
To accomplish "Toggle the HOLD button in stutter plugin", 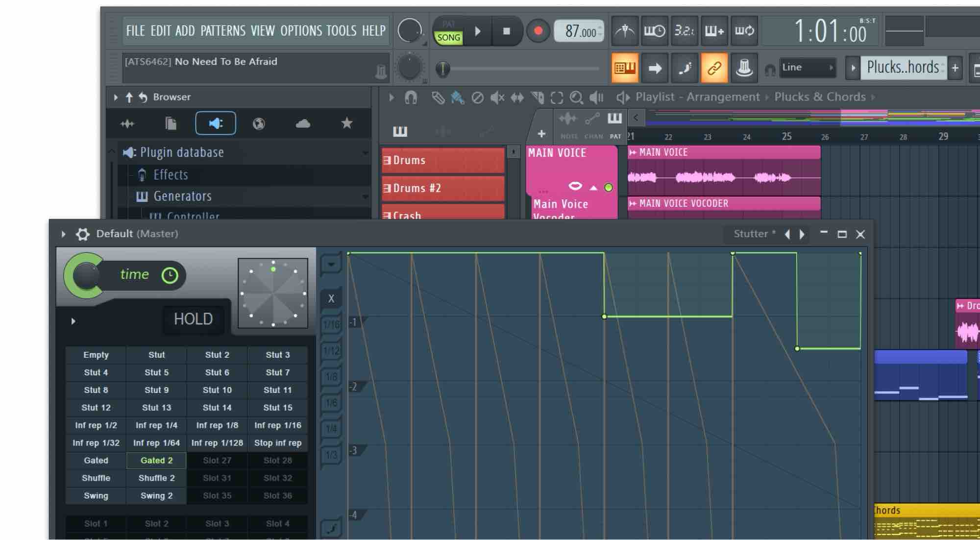I will [x=193, y=319].
